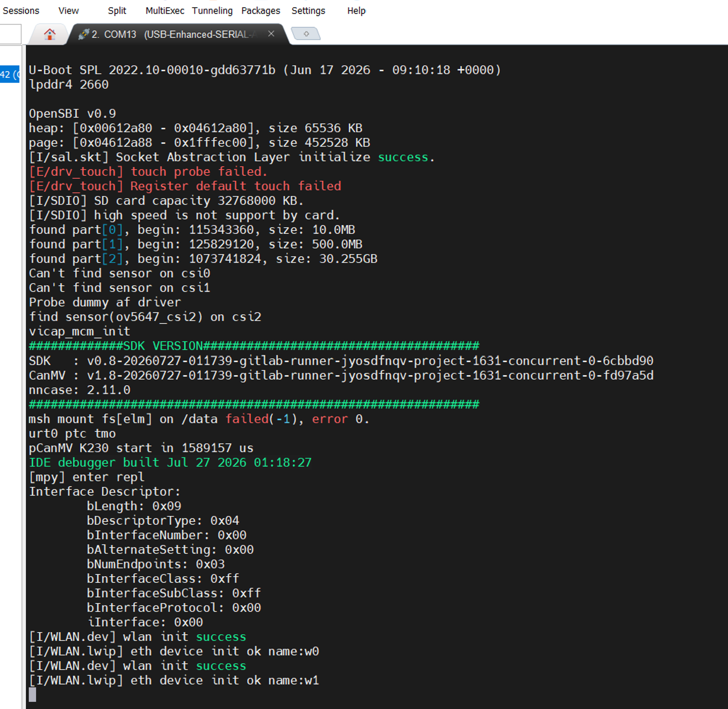Click the "bLength: 0x09" line
The height and width of the screenshot is (709, 728).
134,507
